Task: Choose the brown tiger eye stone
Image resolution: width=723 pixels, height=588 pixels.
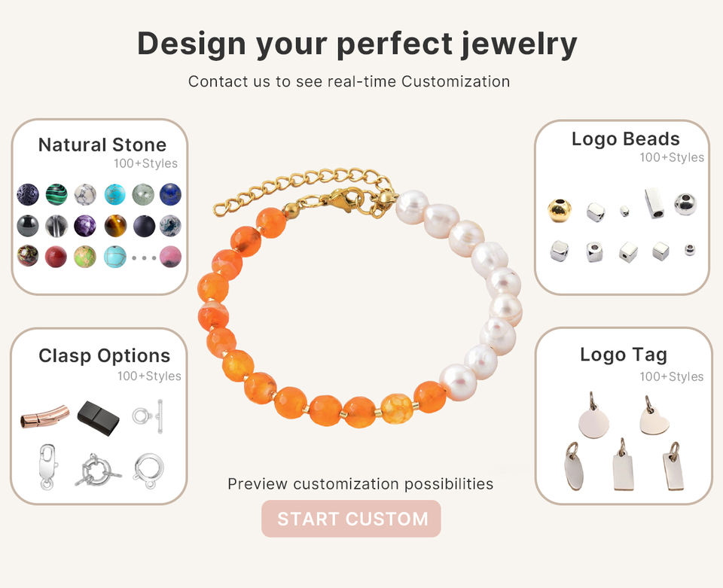Action: tap(115, 226)
